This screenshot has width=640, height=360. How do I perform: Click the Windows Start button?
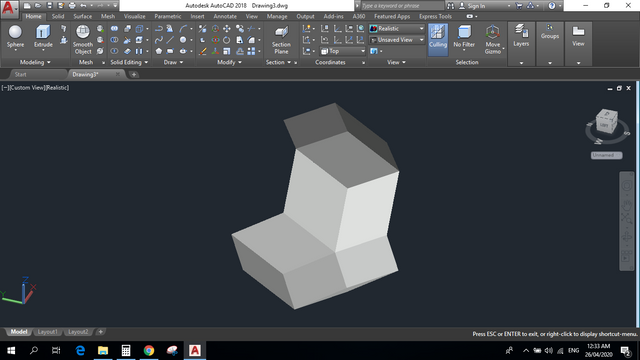[x=11, y=350]
